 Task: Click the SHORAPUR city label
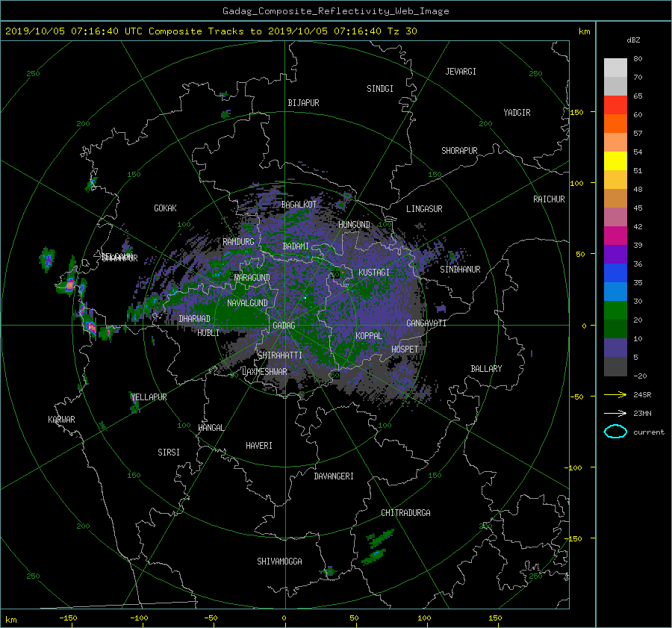pyautogui.click(x=459, y=151)
